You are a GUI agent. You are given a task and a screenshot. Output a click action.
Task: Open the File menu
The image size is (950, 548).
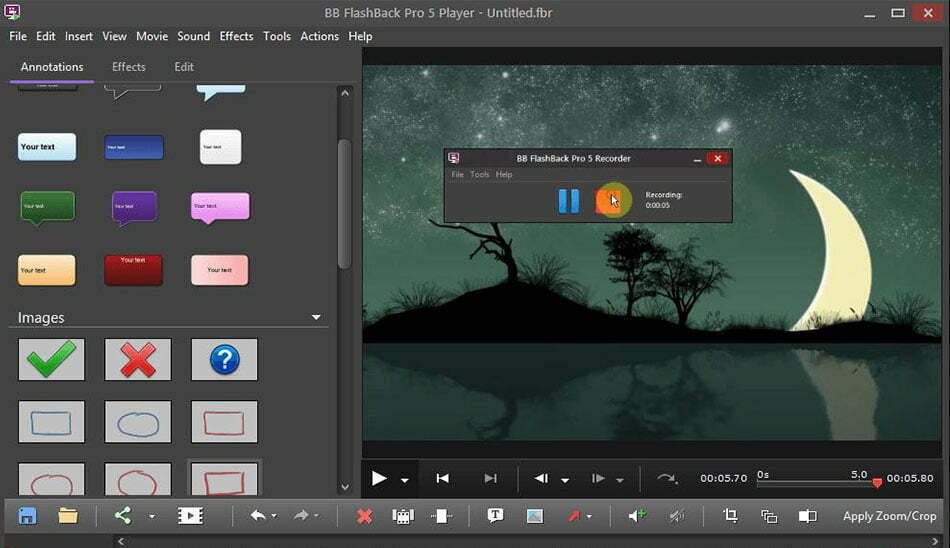[x=18, y=36]
